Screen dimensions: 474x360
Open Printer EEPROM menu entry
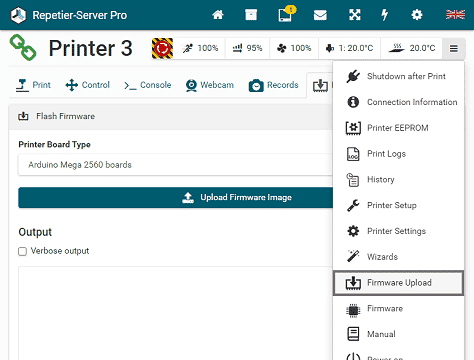399,128
